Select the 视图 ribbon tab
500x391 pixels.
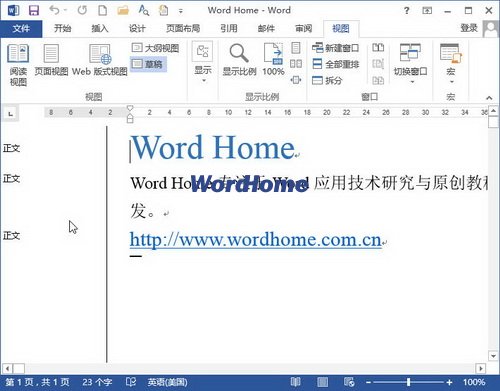341,29
